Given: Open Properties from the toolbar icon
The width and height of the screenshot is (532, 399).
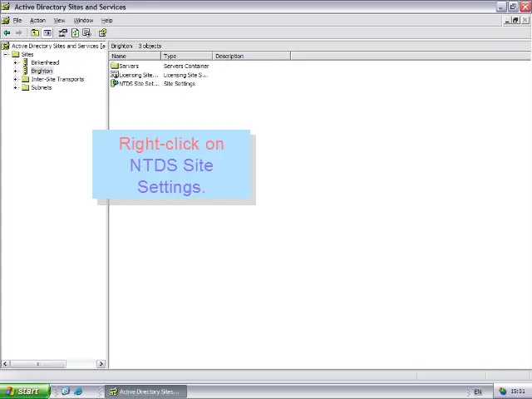Looking at the screenshot, I should pyautogui.click(x=63, y=33).
